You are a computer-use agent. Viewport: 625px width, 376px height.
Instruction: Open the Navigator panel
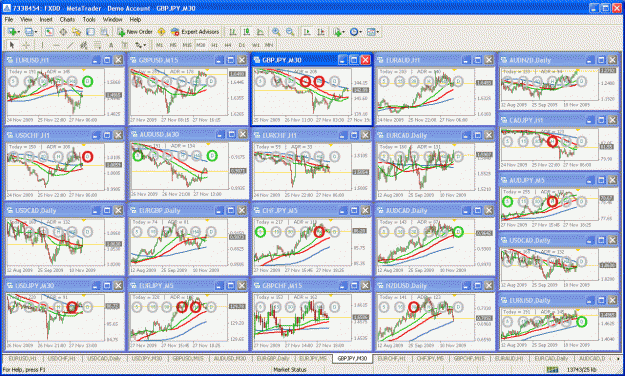coord(77,32)
